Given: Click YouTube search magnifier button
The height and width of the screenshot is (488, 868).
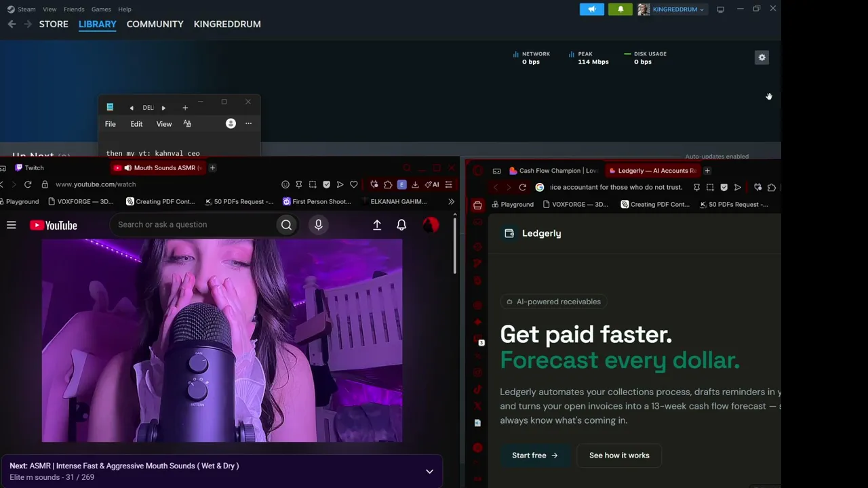Looking at the screenshot, I should (286, 224).
